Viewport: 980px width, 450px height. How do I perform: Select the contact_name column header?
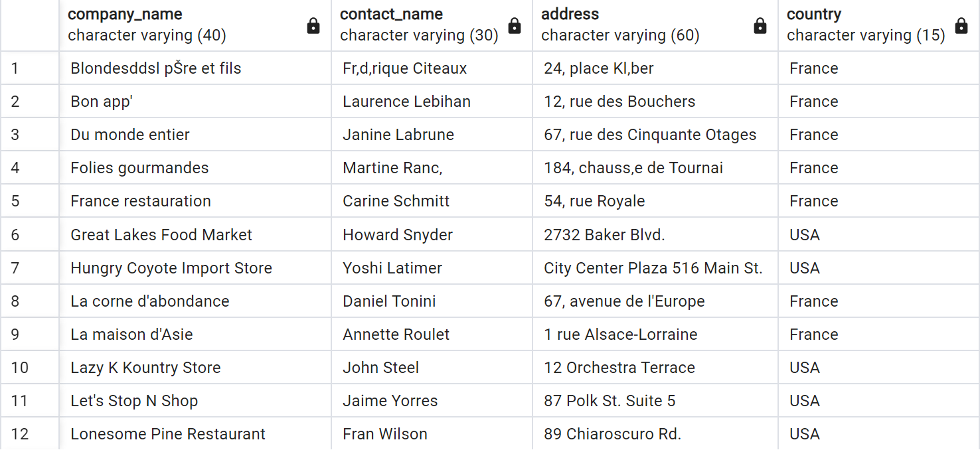[432, 25]
